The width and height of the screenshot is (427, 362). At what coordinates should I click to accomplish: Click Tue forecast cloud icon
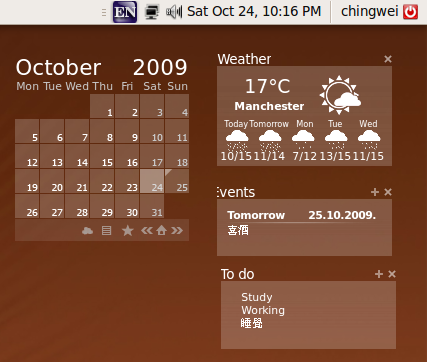pos(336,140)
